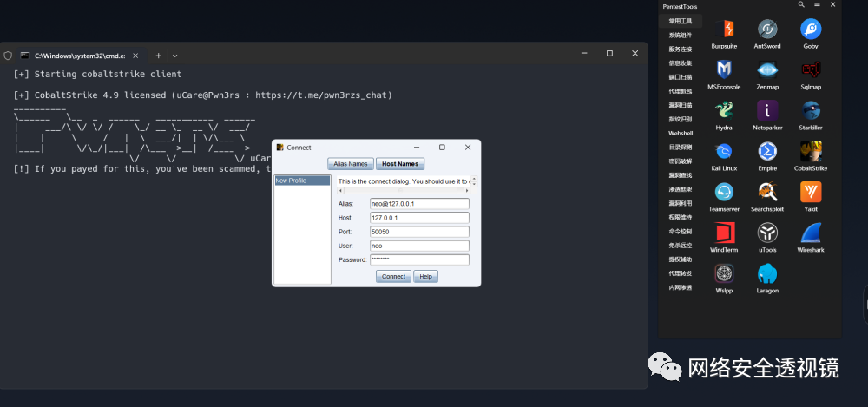868x407 pixels.
Task: Open the Zenmap icon
Action: pyautogui.click(x=767, y=69)
